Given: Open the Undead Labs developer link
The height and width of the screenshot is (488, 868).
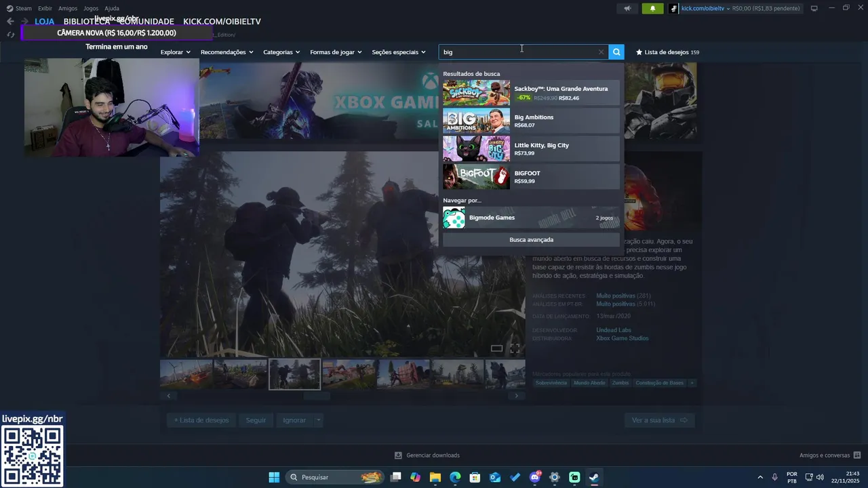Looking at the screenshot, I should pyautogui.click(x=614, y=330).
